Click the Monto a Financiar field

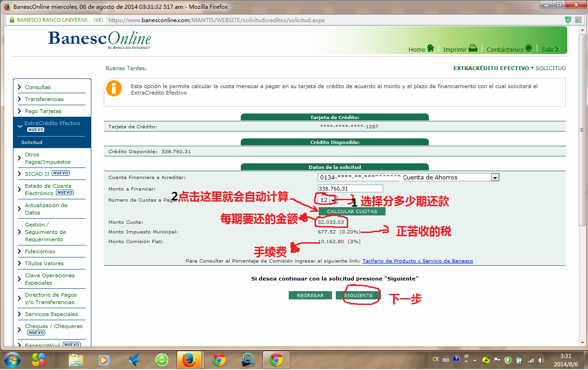(x=350, y=189)
